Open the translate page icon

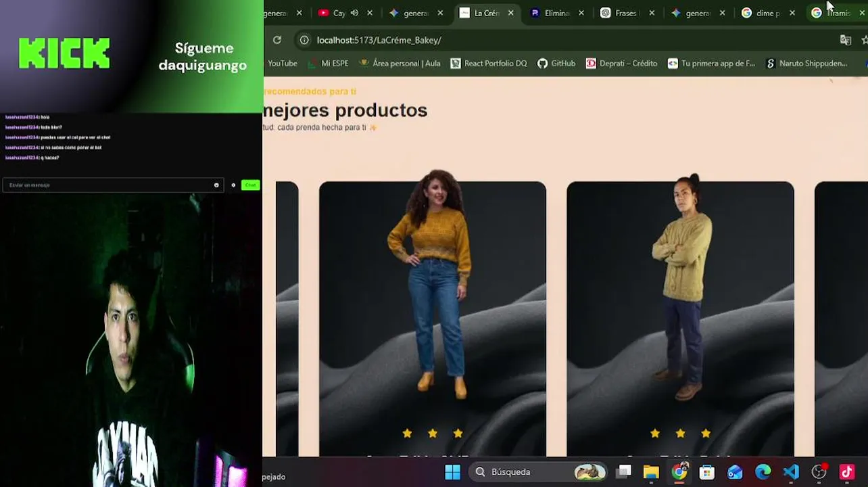(x=846, y=40)
